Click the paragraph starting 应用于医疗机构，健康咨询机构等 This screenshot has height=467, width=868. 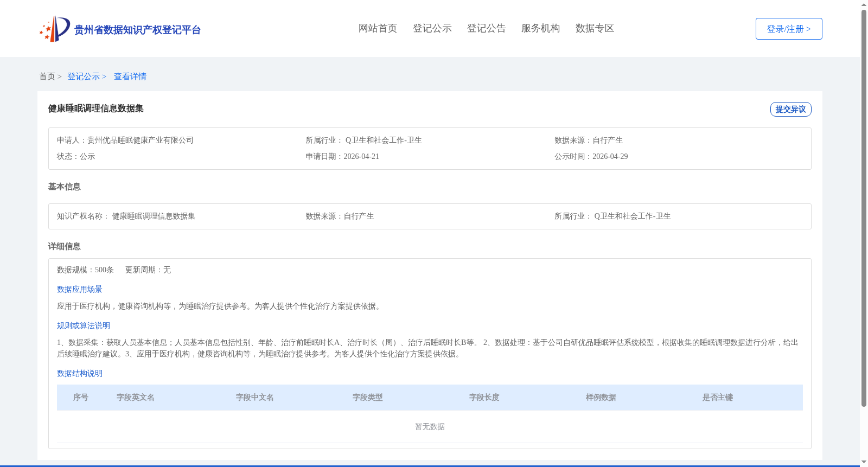(220, 306)
